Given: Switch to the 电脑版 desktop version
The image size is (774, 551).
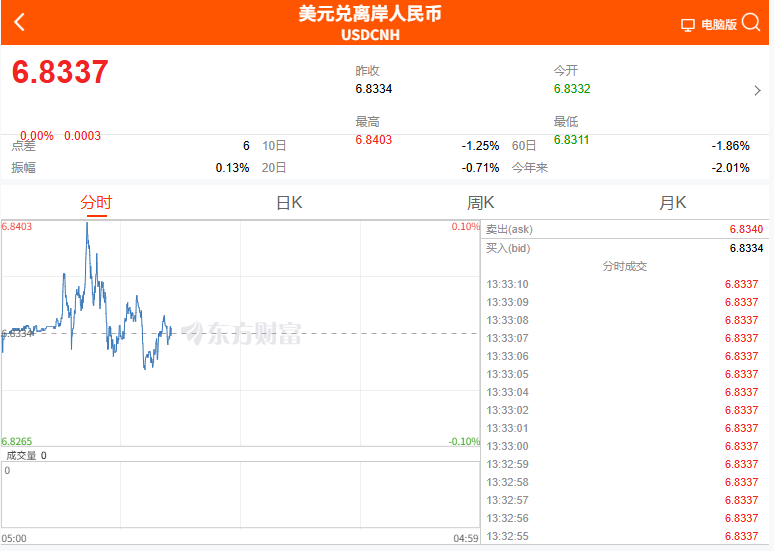Looking at the screenshot, I should pos(718,25).
